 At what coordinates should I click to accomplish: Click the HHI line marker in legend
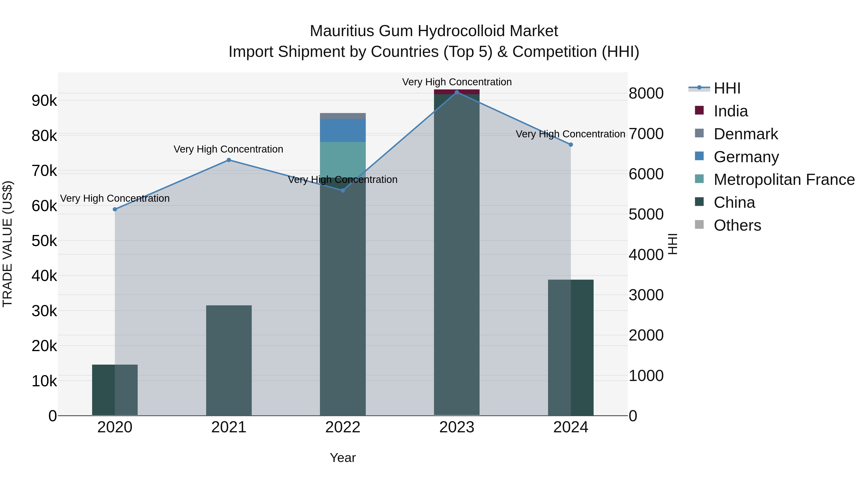[x=699, y=87]
